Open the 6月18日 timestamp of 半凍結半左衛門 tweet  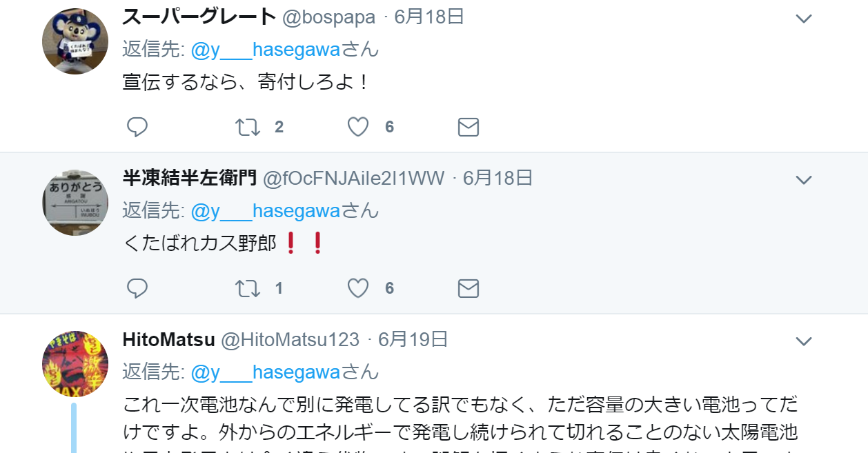coord(497,178)
